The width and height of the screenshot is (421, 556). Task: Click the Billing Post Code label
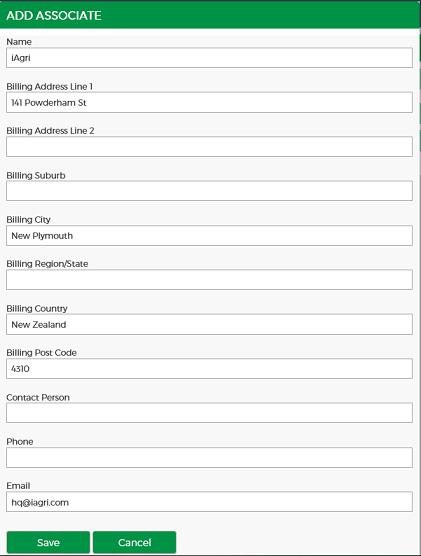[41, 352]
